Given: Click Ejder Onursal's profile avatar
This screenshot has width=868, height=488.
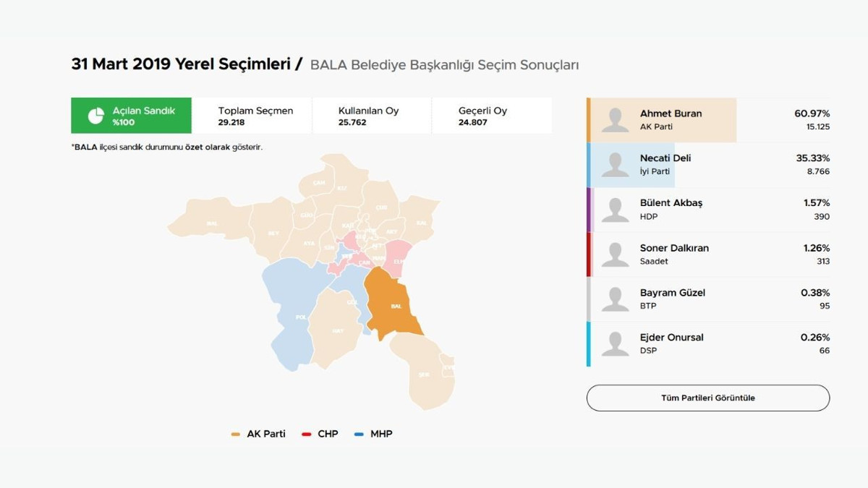Looking at the screenshot, I should pos(616,344).
